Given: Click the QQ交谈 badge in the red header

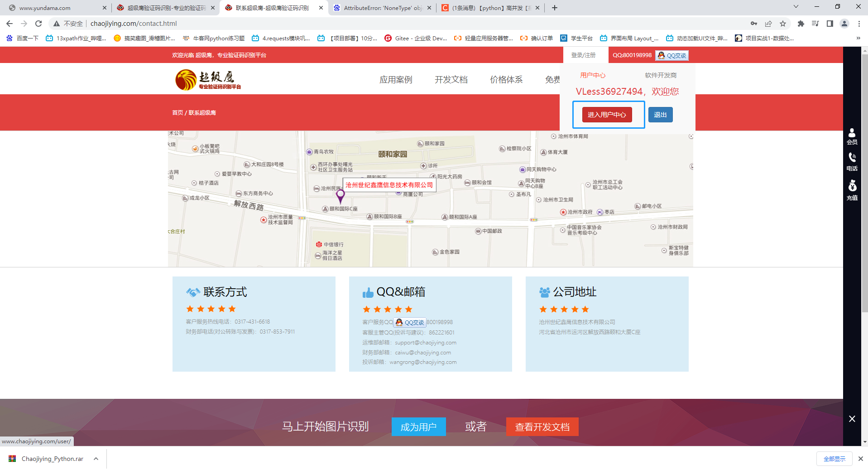Looking at the screenshot, I should (x=672, y=55).
